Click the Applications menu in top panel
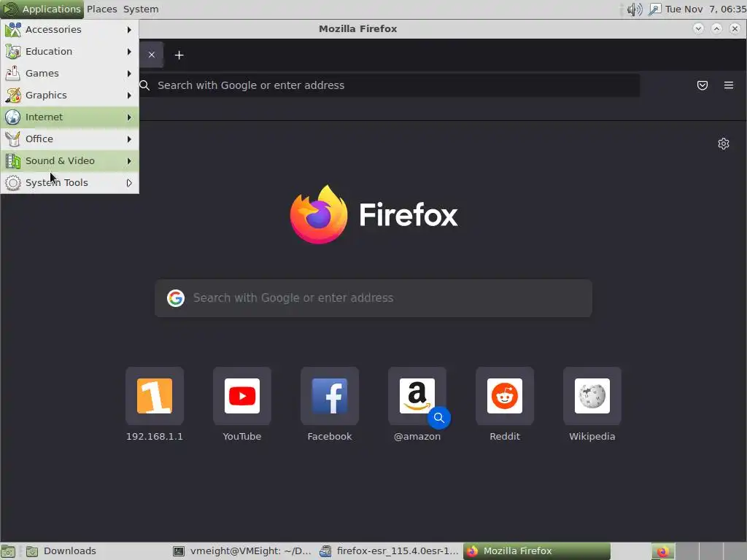This screenshot has width=747, height=560. pyautogui.click(x=42, y=9)
